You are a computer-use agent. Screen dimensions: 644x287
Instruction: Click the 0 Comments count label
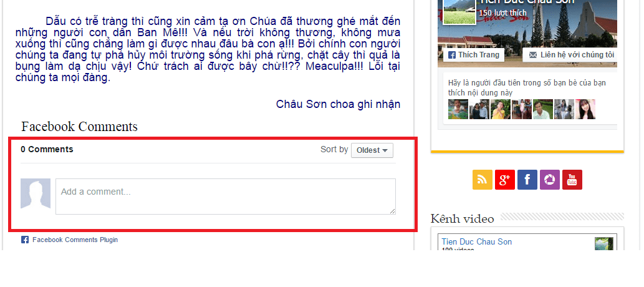[47, 149]
